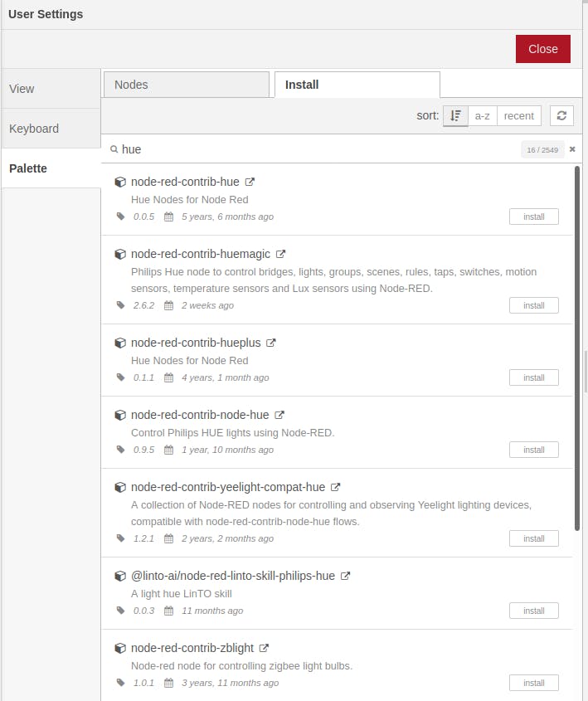Select the Install tab
The image size is (588, 701).
pyautogui.click(x=357, y=85)
